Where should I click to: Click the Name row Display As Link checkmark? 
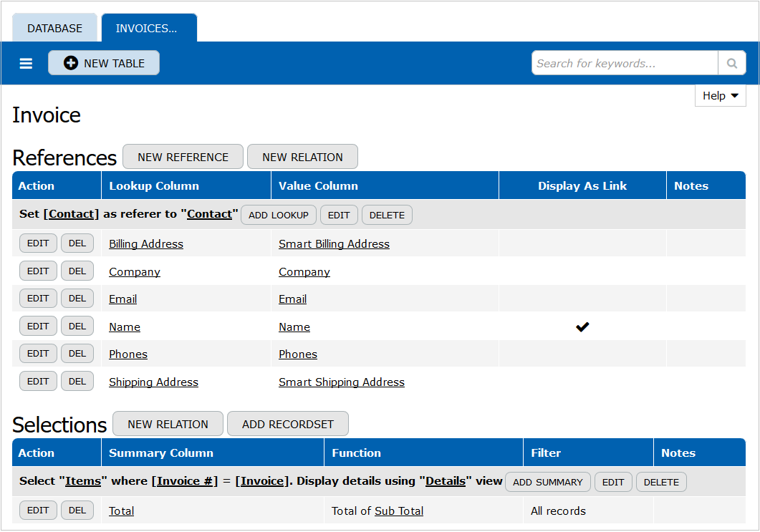coord(582,327)
